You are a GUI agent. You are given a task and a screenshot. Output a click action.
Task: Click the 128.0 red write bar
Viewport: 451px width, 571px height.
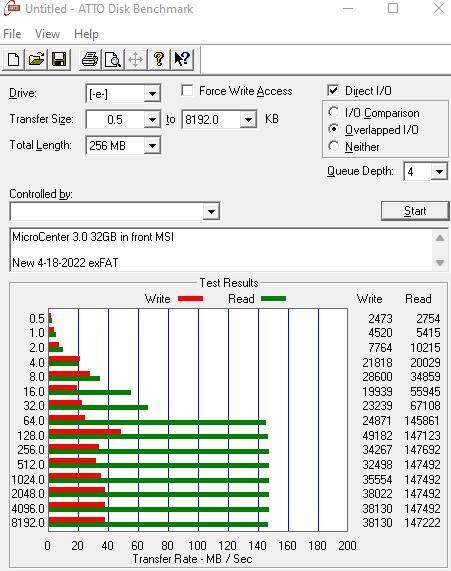[x=85, y=432]
